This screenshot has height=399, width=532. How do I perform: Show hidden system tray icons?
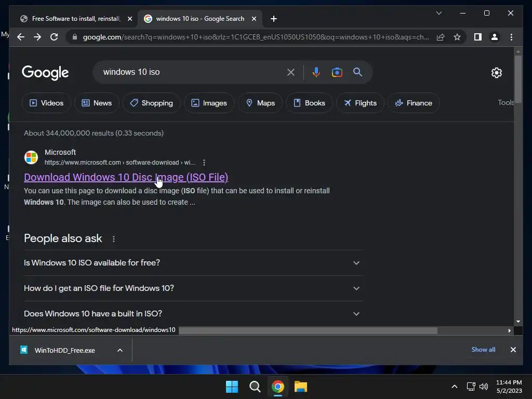tap(454, 387)
